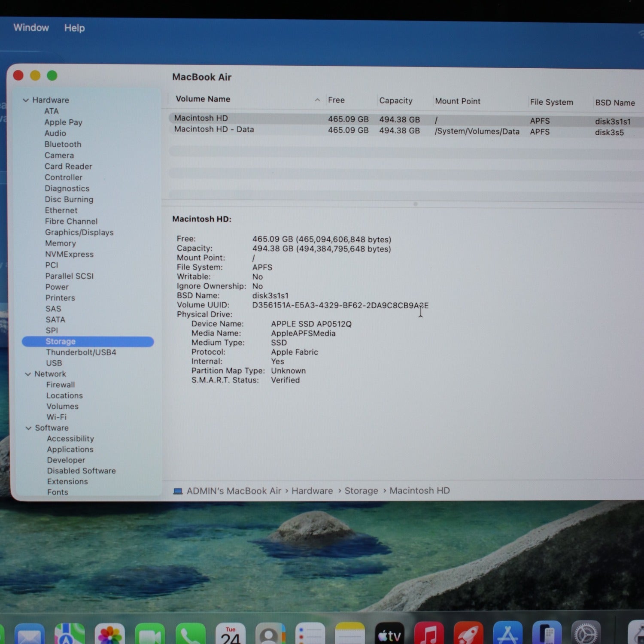Select Accessibility under Software
This screenshot has width=644, height=644.
[70, 439]
